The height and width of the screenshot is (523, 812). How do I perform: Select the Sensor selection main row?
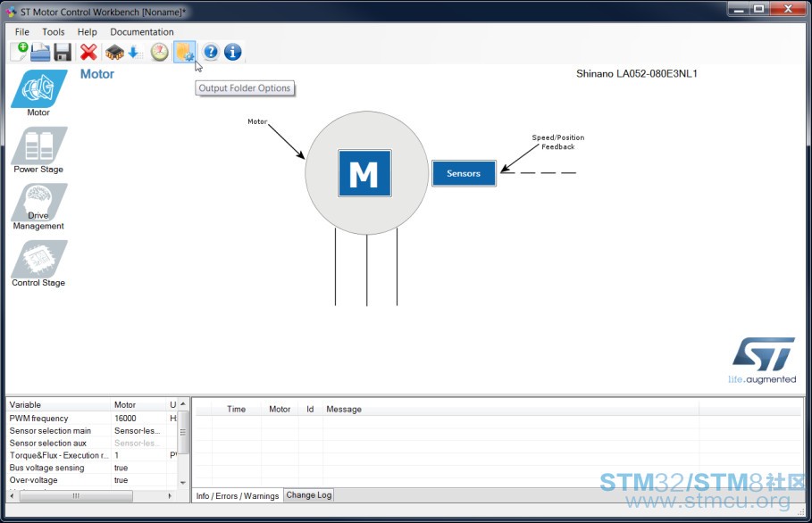pos(92,430)
